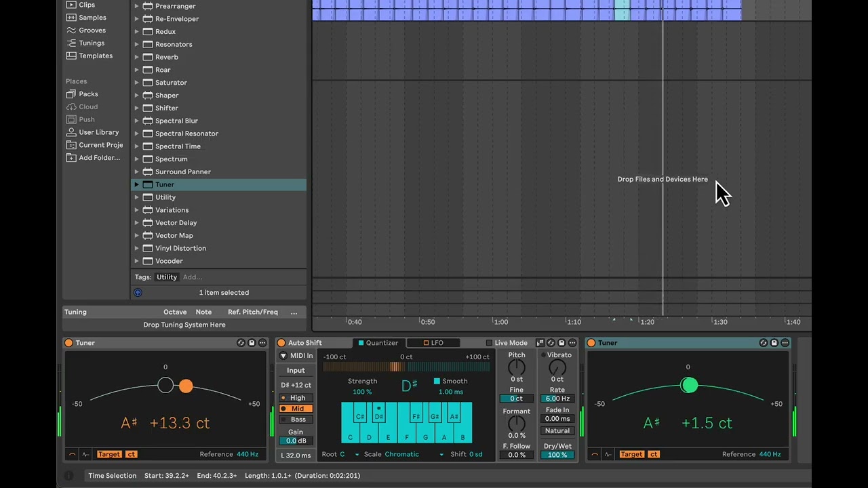
Task: Select the Grooves category
Action: pyautogui.click(x=86, y=30)
